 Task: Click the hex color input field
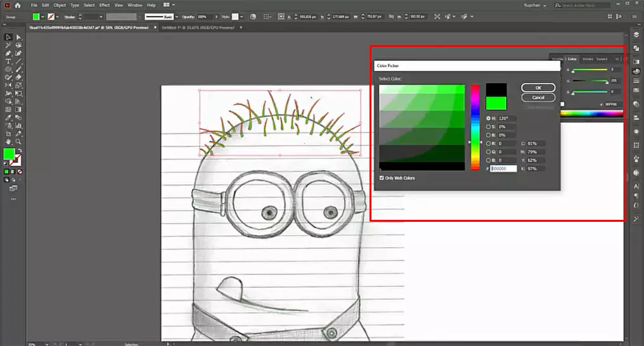tap(503, 169)
